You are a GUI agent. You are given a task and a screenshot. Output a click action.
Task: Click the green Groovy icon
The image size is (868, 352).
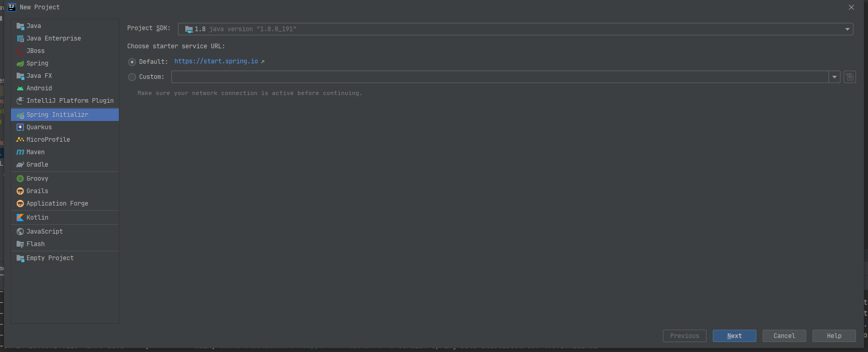coord(20,179)
